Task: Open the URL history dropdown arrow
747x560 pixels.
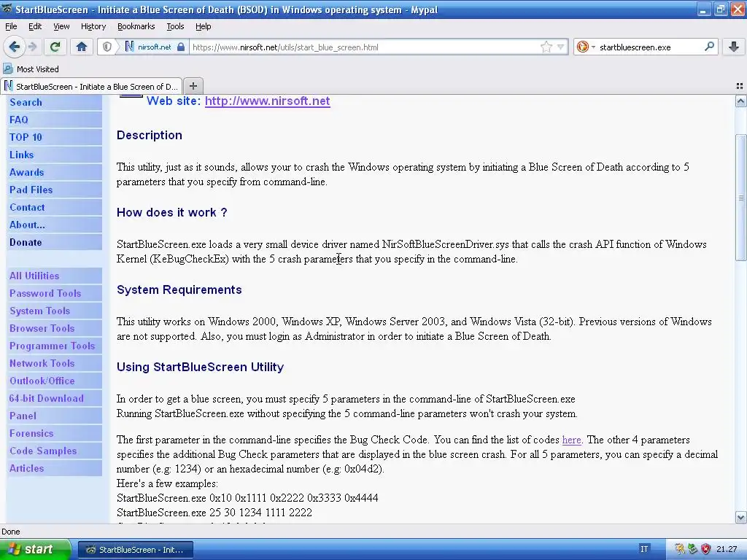Action: (561, 47)
